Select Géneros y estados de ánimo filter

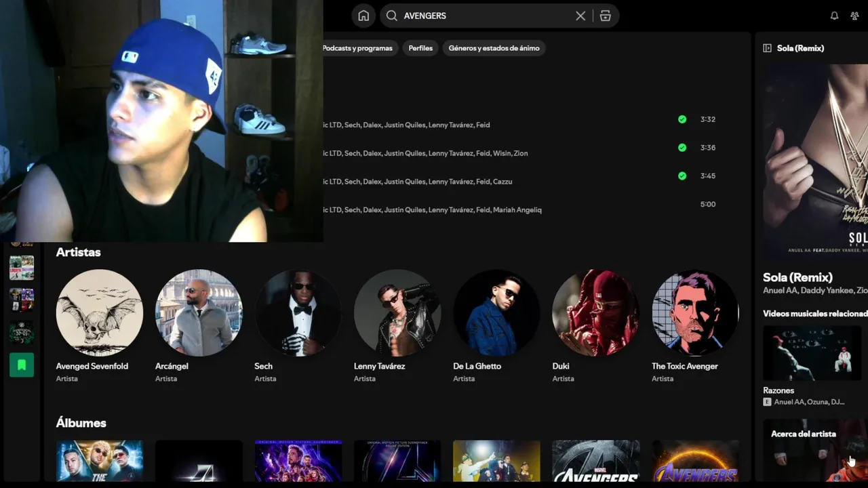pos(494,48)
